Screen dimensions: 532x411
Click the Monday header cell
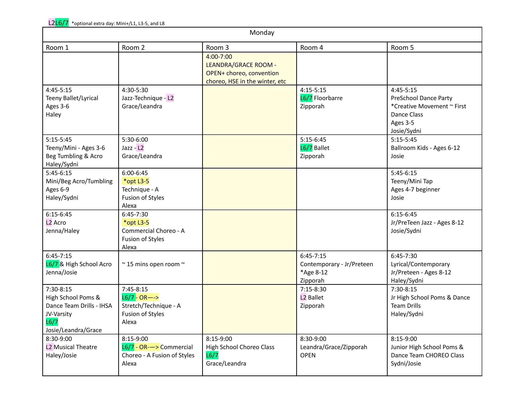(262, 33)
